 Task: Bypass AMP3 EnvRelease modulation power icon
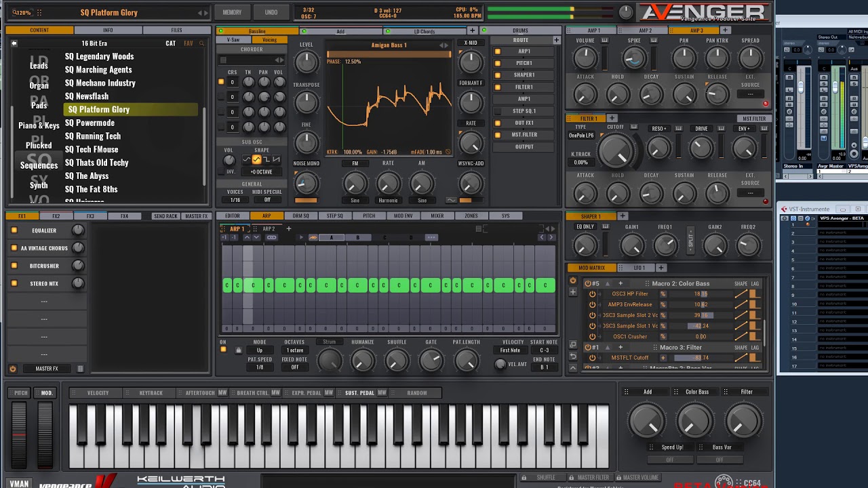click(592, 305)
